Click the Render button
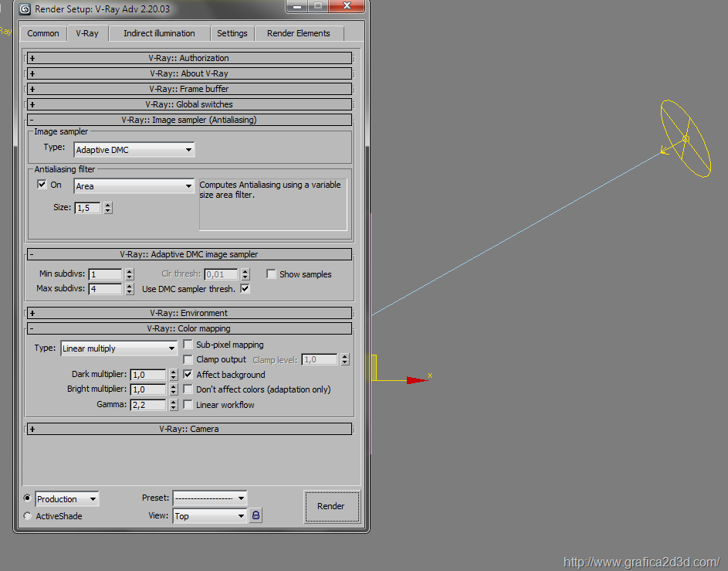The width and height of the screenshot is (728, 571). (332, 506)
